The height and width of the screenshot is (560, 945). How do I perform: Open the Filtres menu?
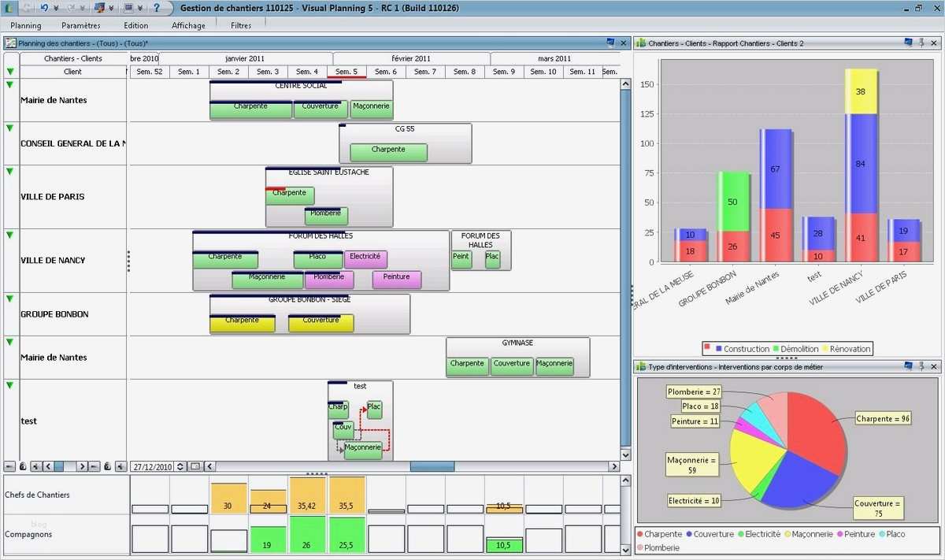click(240, 24)
